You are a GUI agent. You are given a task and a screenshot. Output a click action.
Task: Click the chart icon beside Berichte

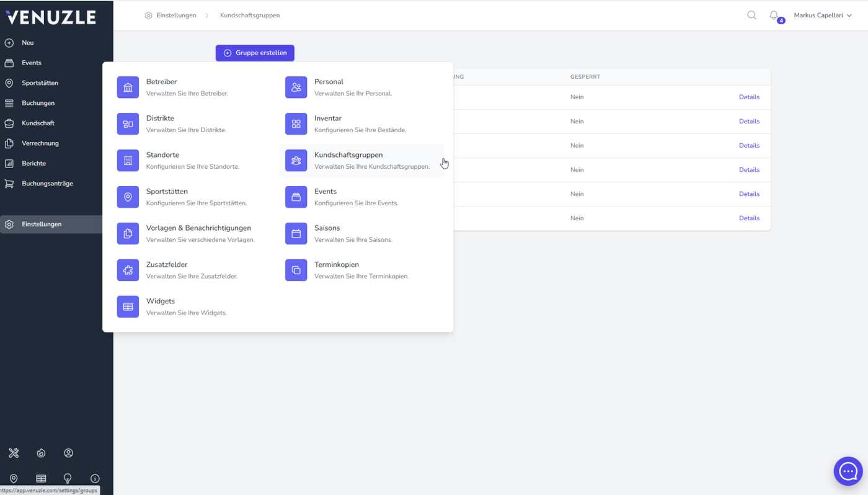9,164
